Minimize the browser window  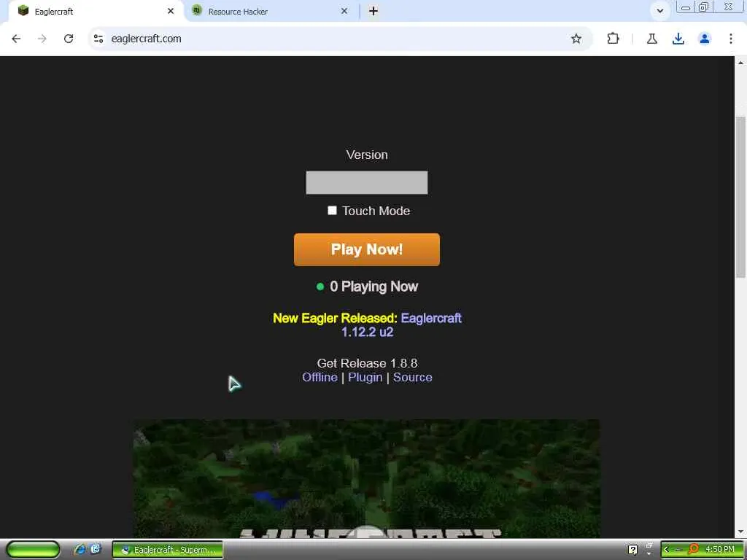pos(686,7)
